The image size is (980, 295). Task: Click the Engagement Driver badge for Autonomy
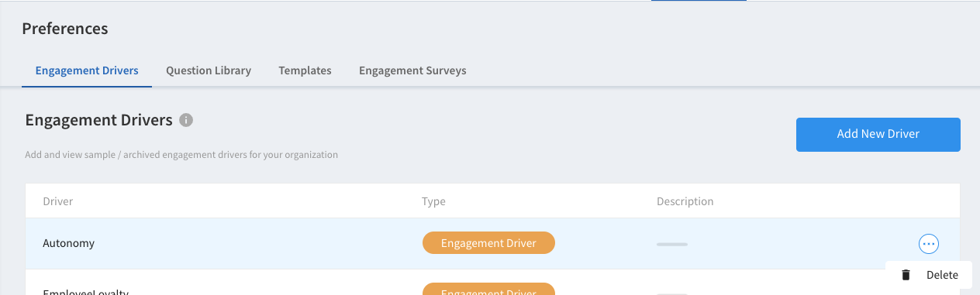tap(488, 243)
